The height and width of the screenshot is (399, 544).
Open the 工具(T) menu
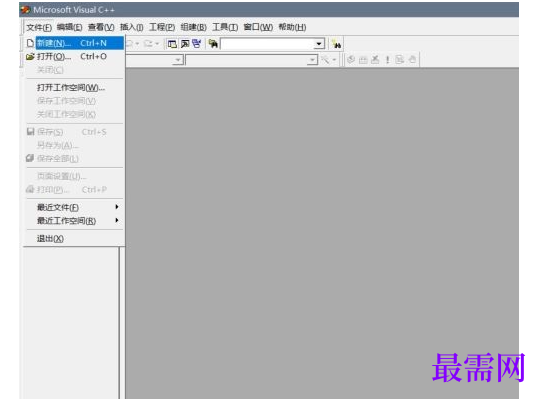coord(225,27)
